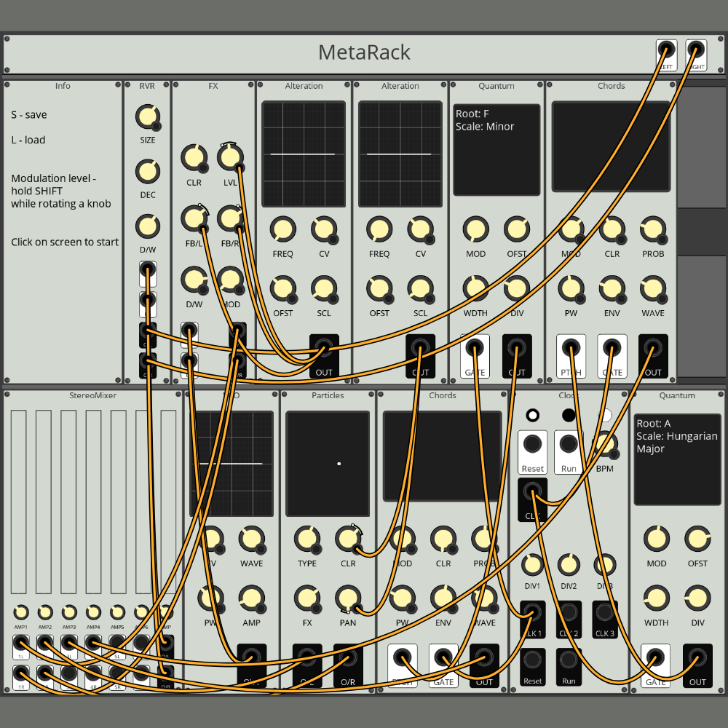
Task: Click the DIV2 knob on Clock module
Action: point(569,564)
